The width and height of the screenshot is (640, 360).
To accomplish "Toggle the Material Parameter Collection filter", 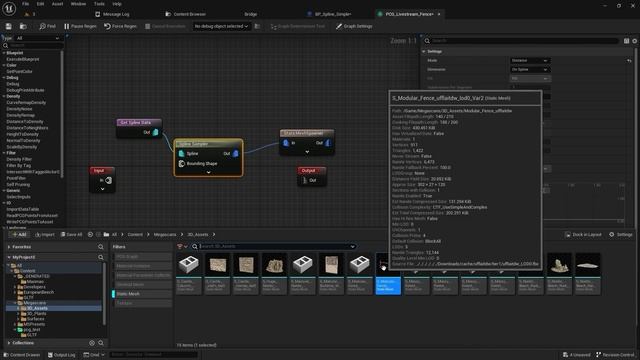I will (x=142, y=275).
